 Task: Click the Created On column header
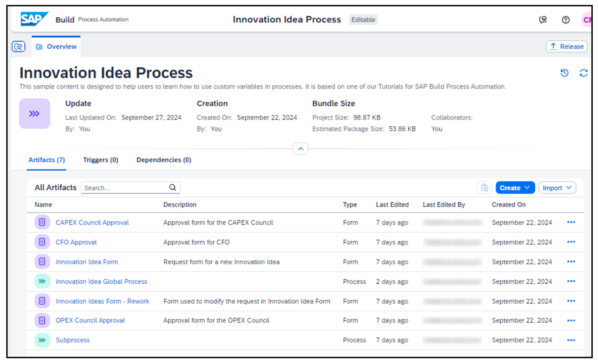(509, 205)
